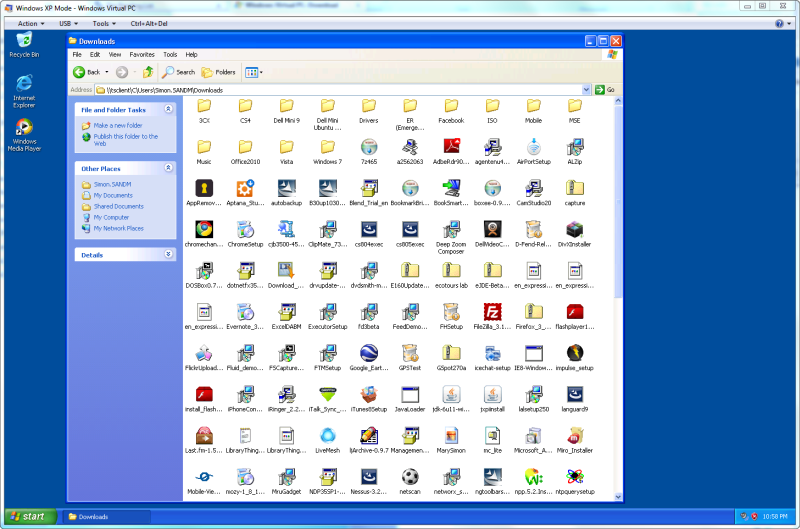Go to My Documents link
This screenshot has width=800, height=529.
coord(113,195)
